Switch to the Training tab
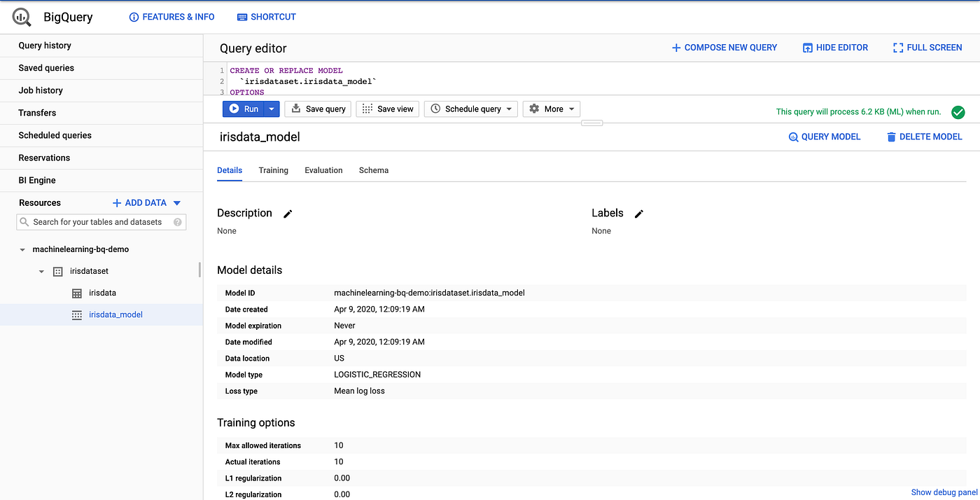Image resolution: width=980 pixels, height=500 pixels. coord(273,170)
